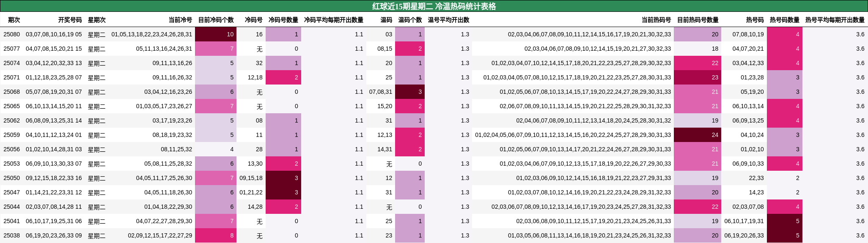
Task: Select warm numbers 07,08,31
Action: coord(381,92)
